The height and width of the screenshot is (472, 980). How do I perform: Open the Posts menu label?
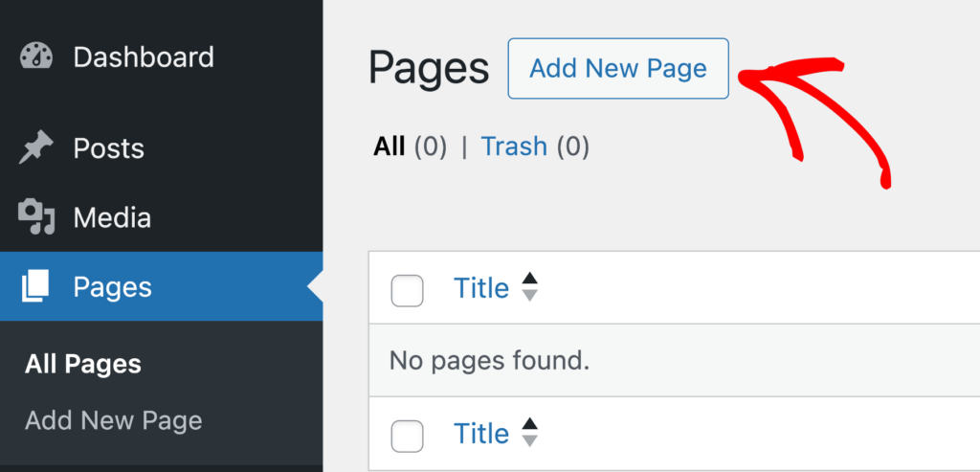point(109,148)
